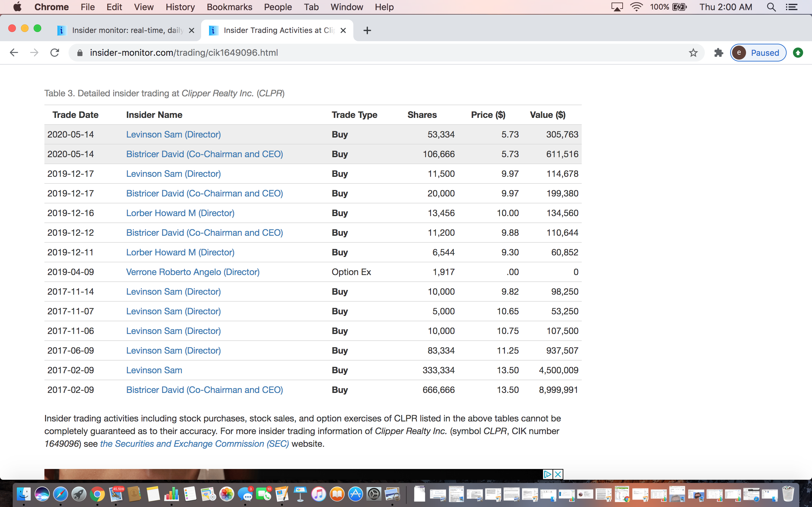The height and width of the screenshot is (507, 812).
Task: Open Safari from the dock
Action: coord(60,494)
